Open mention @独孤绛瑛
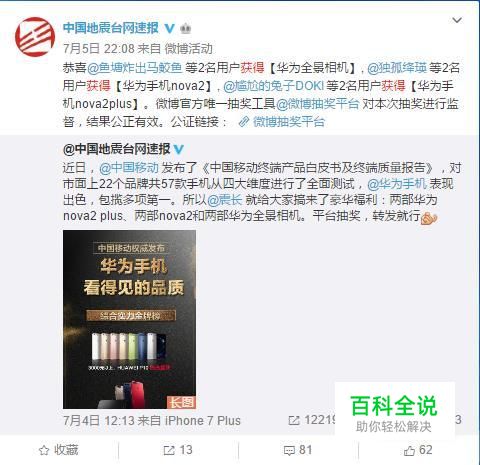Screen dimensions: 480x465 click(397, 68)
